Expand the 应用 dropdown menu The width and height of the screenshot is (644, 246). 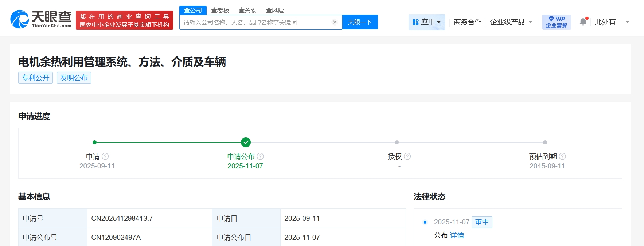427,22
